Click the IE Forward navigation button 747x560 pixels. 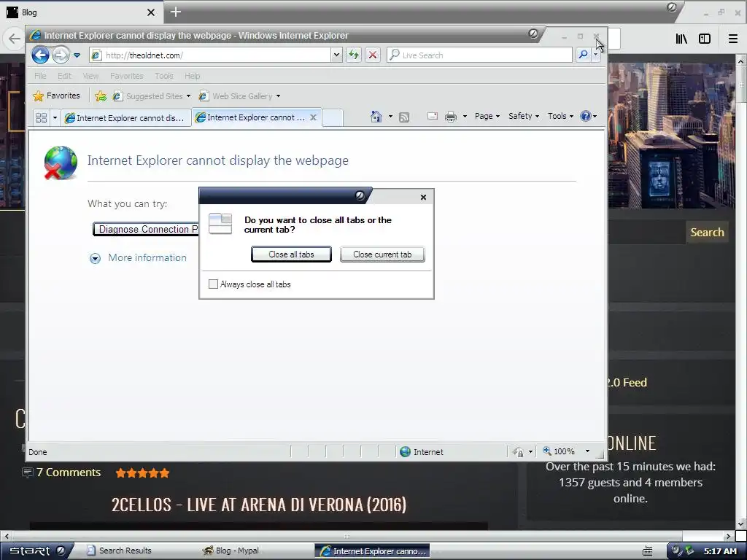tap(61, 55)
